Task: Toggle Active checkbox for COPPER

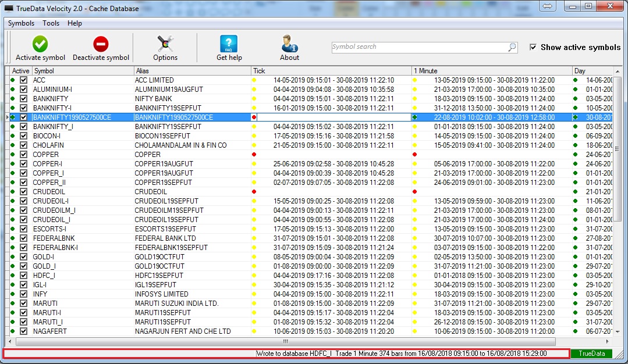Action: point(24,155)
